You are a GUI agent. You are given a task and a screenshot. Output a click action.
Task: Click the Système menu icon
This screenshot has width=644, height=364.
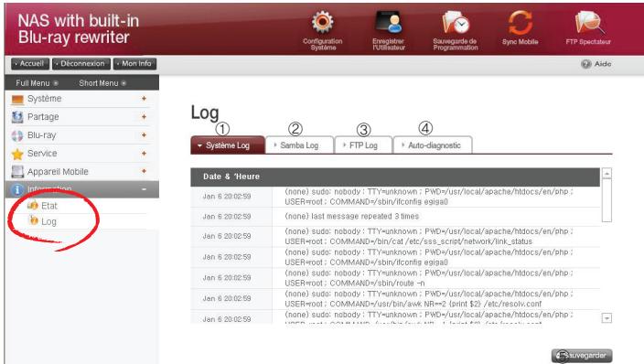[17, 99]
